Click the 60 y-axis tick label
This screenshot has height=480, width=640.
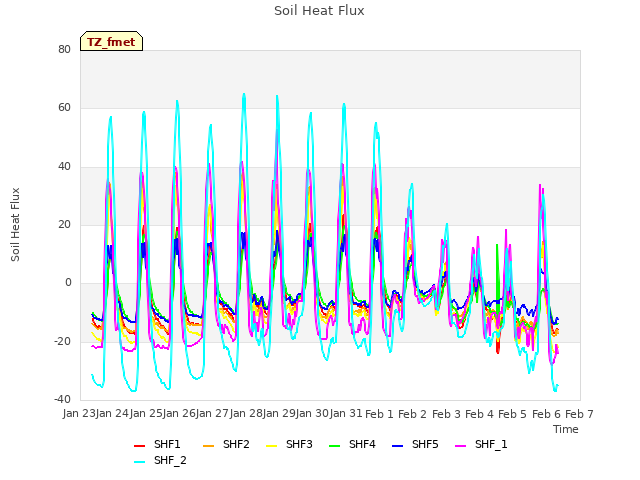[x=64, y=108]
